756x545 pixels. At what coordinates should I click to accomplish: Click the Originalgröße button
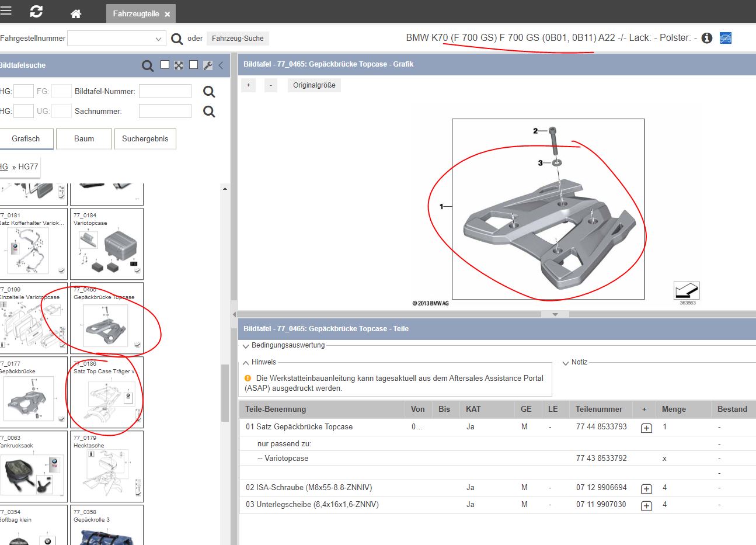pyautogui.click(x=314, y=85)
